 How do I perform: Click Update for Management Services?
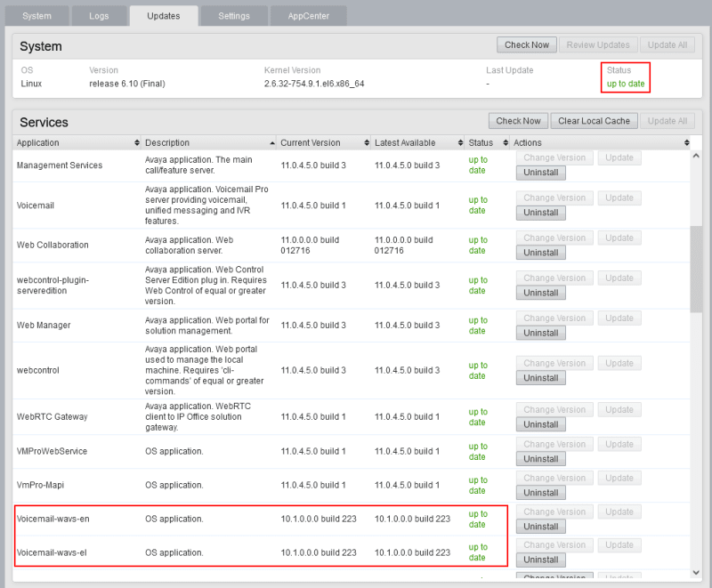(x=619, y=157)
